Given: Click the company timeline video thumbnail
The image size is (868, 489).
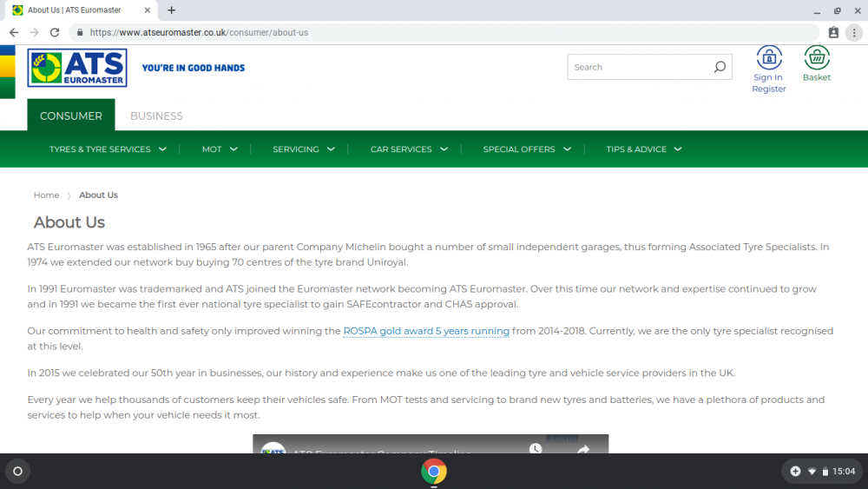Looking at the screenshot, I should pos(431,444).
